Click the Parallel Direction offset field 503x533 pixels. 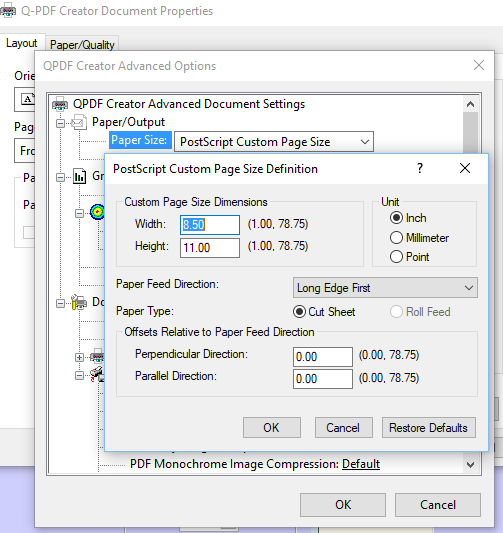click(x=323, y=379)
